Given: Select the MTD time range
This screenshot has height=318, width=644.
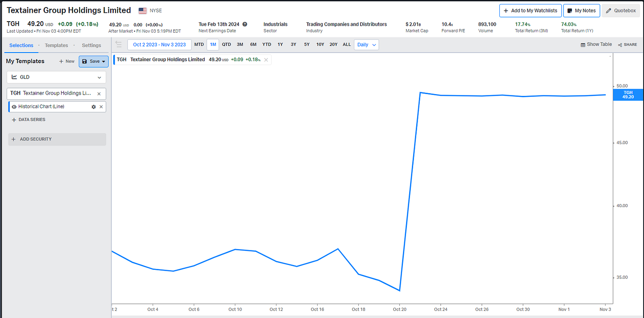Looking at the screenshot, I should click(199, 45).
